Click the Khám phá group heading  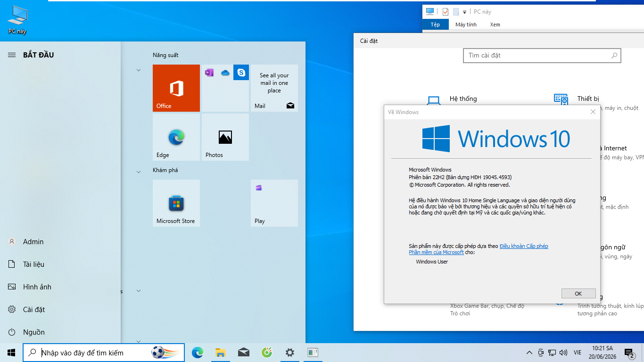[165, 170]
